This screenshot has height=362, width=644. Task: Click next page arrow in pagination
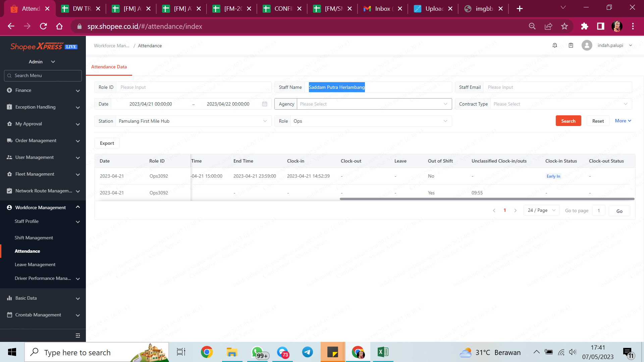point(516,210)
